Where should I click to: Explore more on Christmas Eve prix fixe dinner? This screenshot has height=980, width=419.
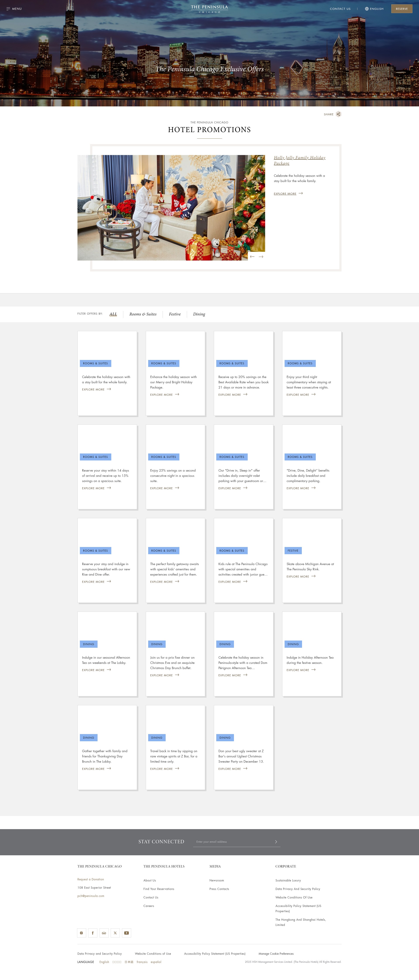point(165,675)
